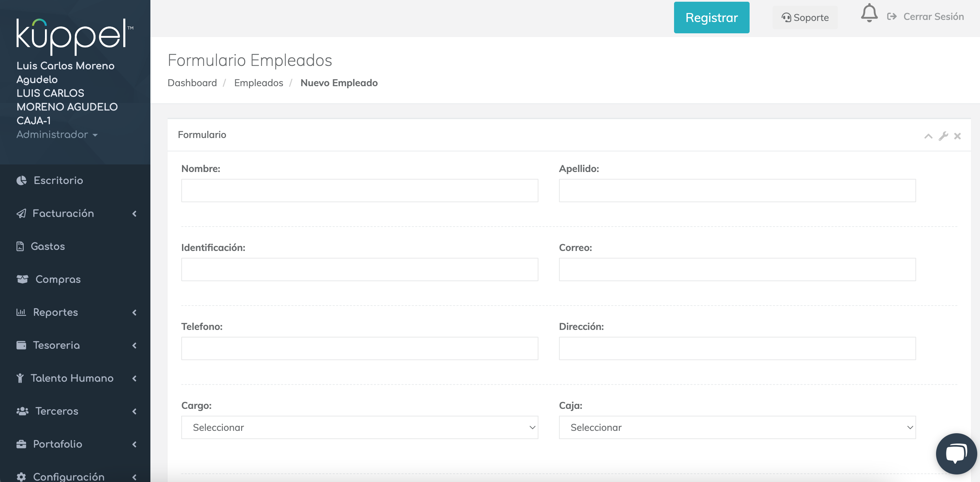The image size is (980, 482).
Task: Click the Registrar button
Action: click(x=711, y=18)
